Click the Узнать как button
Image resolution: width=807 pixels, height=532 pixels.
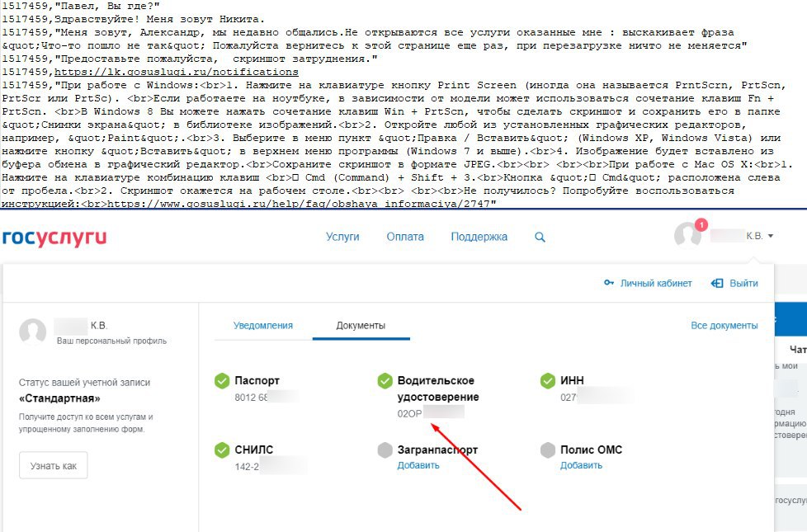click(x=54, y=466)
